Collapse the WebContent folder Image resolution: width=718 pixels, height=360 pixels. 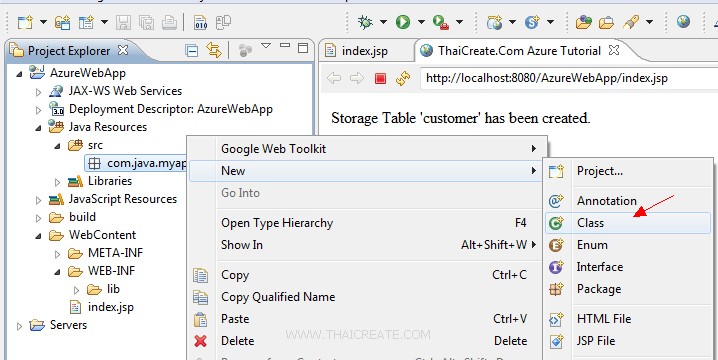click(x=38, y=236)
